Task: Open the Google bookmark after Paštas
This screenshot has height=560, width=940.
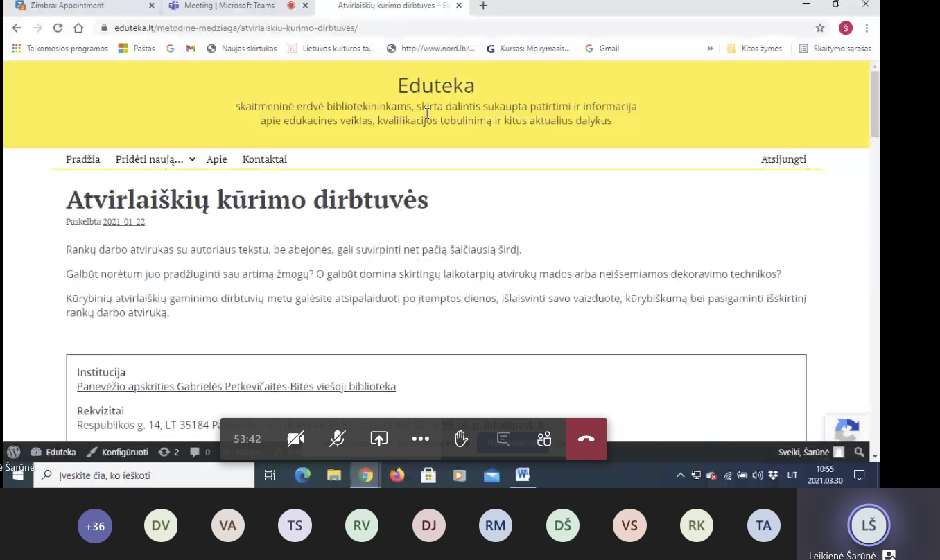Action: point(171,49)
